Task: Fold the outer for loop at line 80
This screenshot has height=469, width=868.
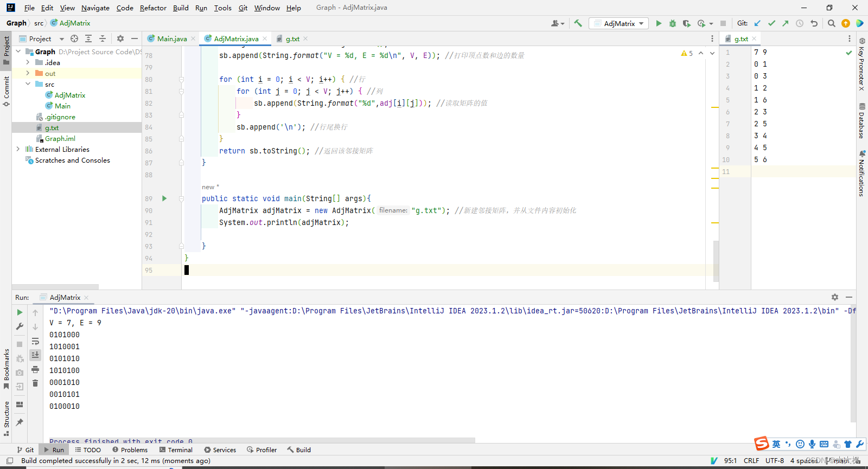Action: (x=181, y=79)
